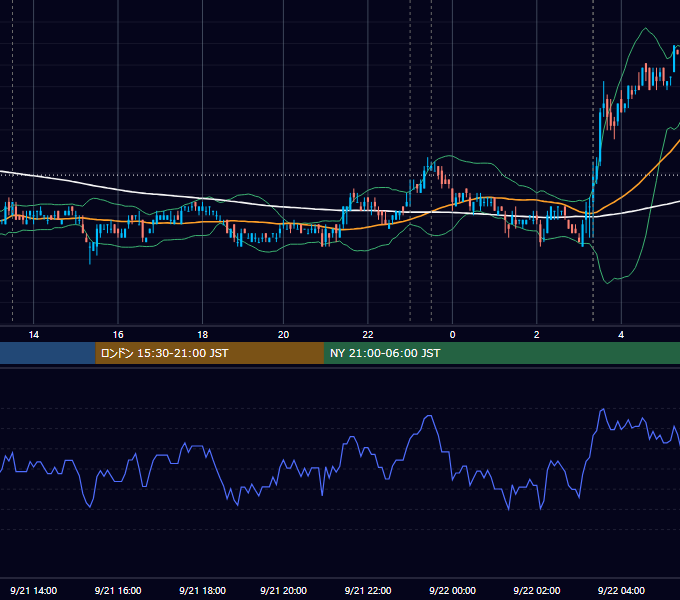Select the blue session bar before London
The image size is (680, 600).
click(48, 353)
